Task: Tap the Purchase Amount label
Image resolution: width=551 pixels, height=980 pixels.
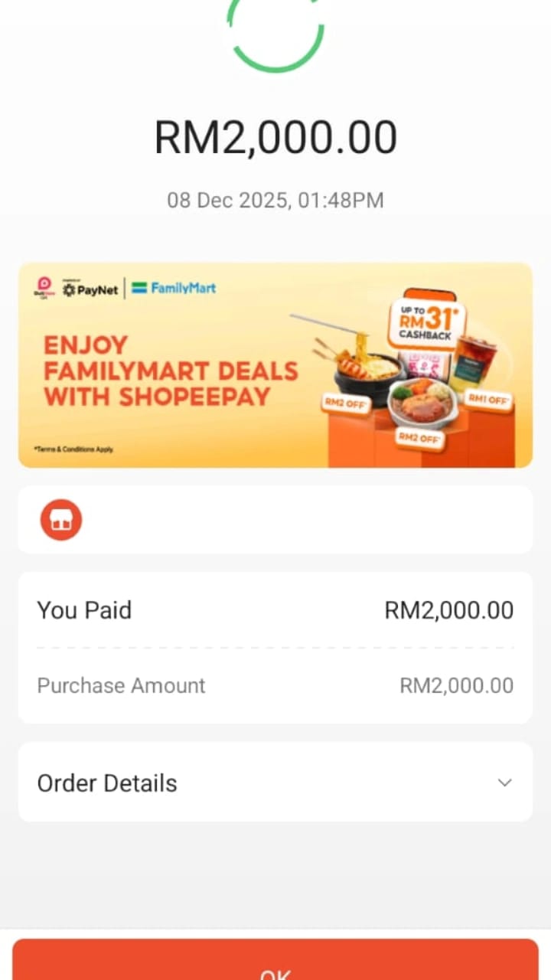Action: (x=121, y=685)
